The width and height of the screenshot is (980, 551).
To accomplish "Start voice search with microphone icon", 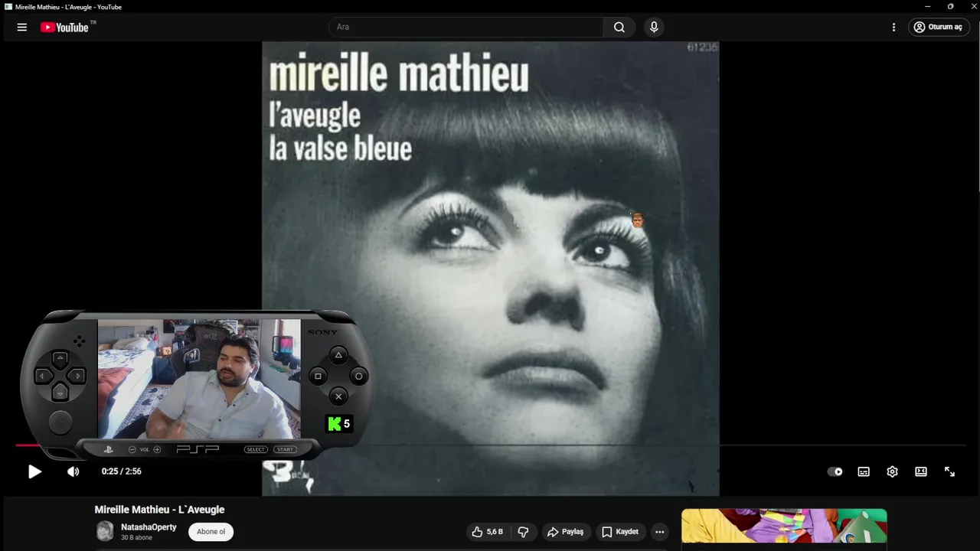I will [654, 27].
